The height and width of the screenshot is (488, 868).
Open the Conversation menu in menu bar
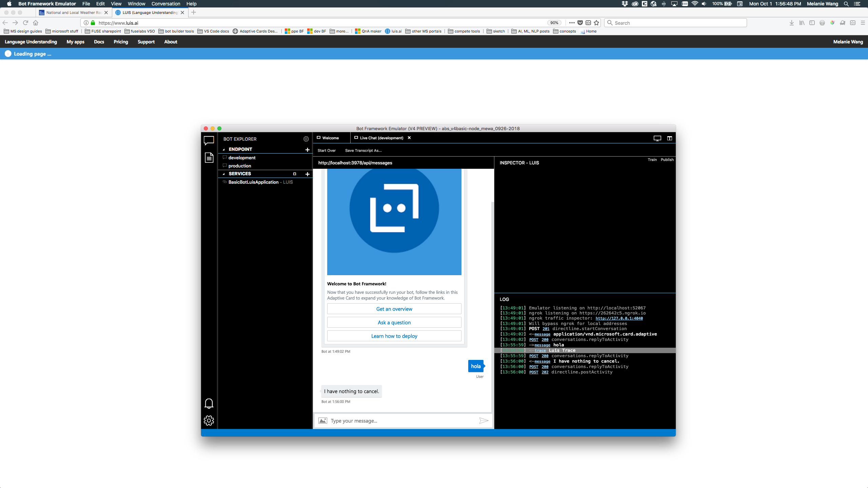click(165, 4)
